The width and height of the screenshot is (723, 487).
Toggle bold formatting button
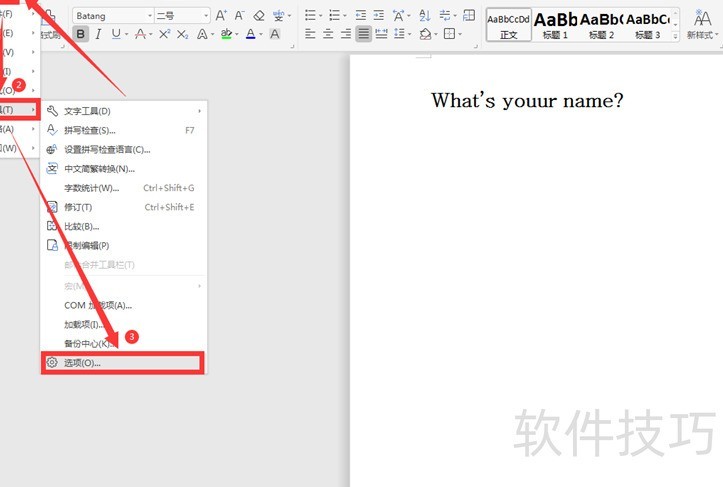pyautogui.click(x=81, y=34)
